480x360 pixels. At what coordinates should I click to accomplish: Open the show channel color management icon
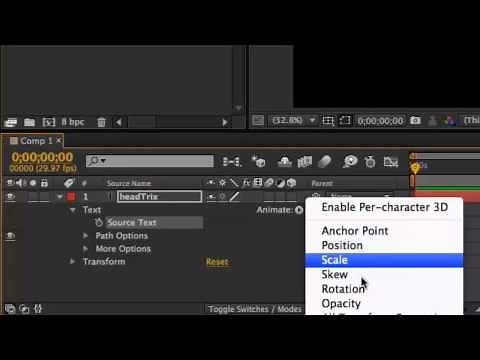450,120
